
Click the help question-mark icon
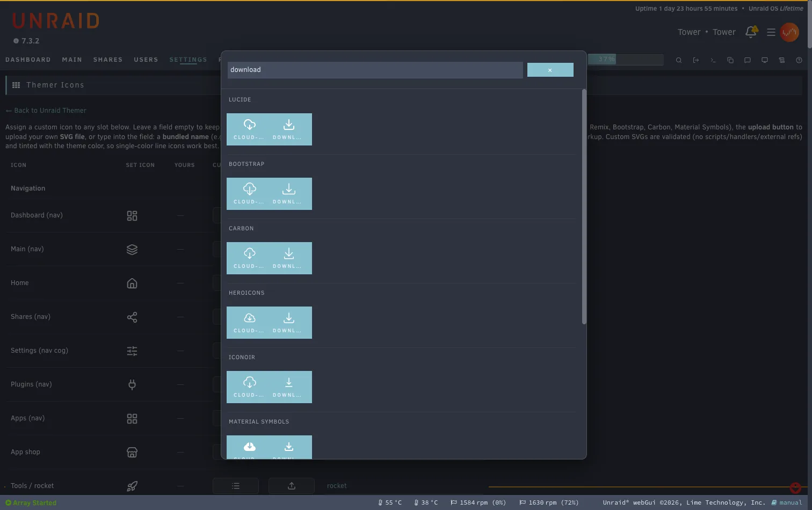click(x=799, y=60)
